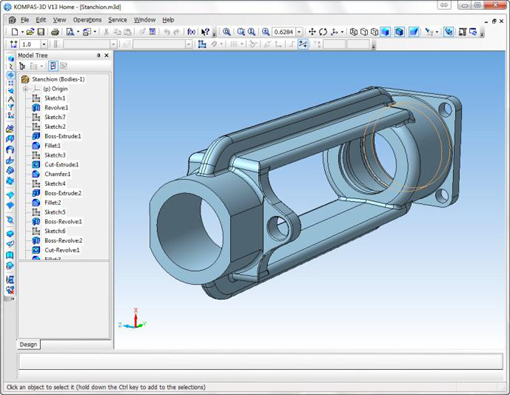
Task: Open the zoom scale 0.6284 dropdown
Action: click(299, 32)
